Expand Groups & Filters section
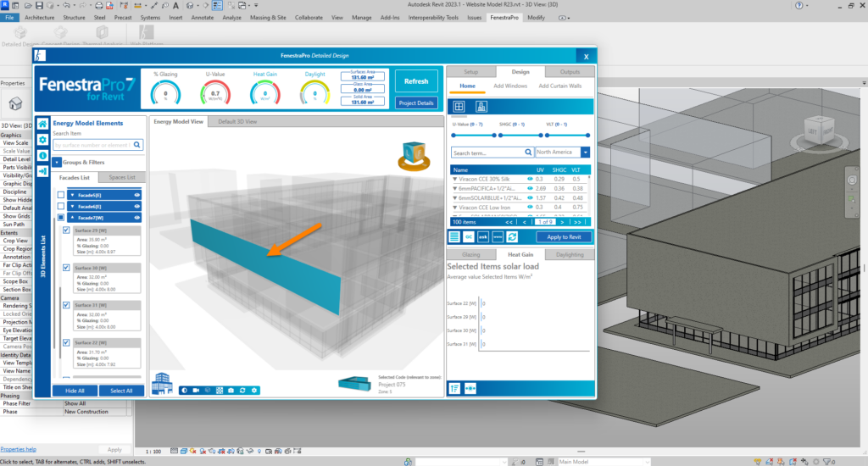The width and height of the screenshot is (868, 466). (57, 162)
